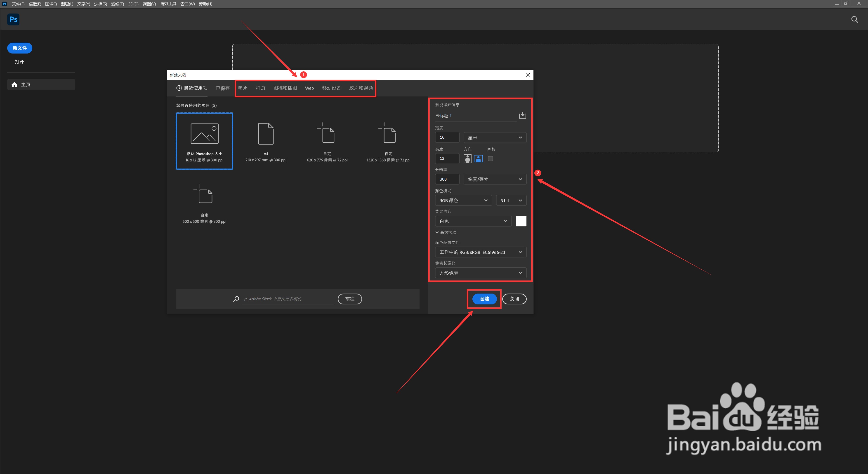This screenshot has width=868, height=474.
Task: Switch to the 胶片和视频 tab
Action: coord(361,88)
